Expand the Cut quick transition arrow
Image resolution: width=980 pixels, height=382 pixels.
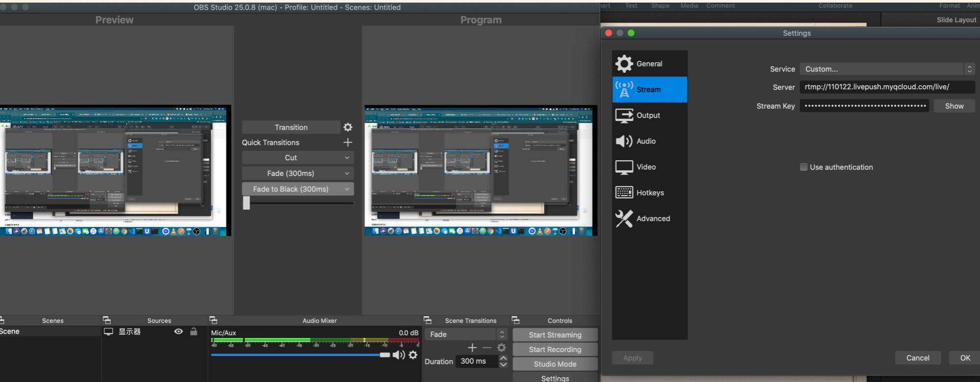(x=347, y=157)
